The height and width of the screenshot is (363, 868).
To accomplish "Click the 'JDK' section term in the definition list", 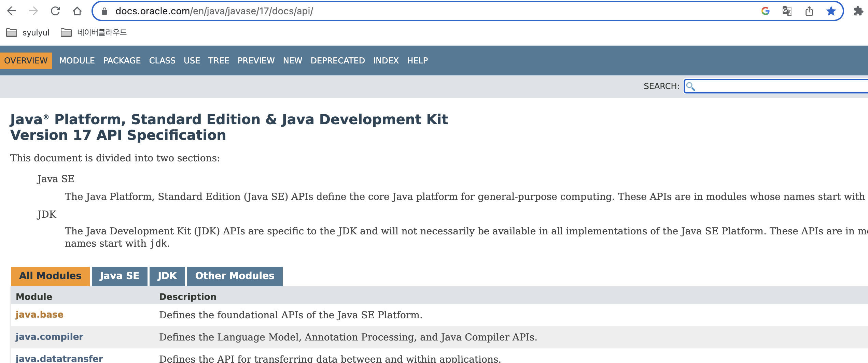I will coord(47,214).
